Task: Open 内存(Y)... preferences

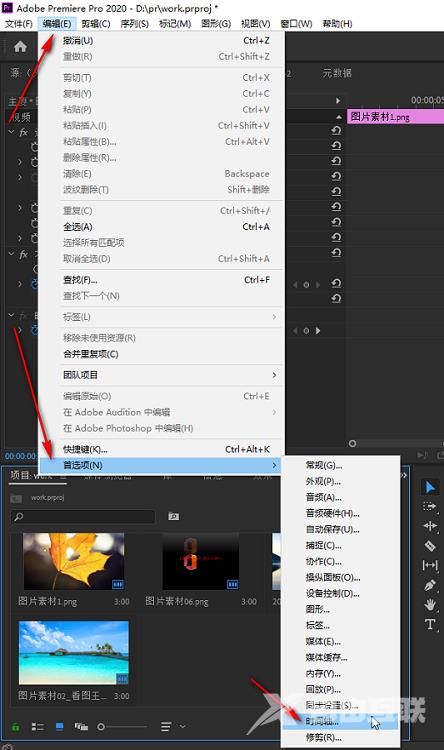Action: pos(341,673)
